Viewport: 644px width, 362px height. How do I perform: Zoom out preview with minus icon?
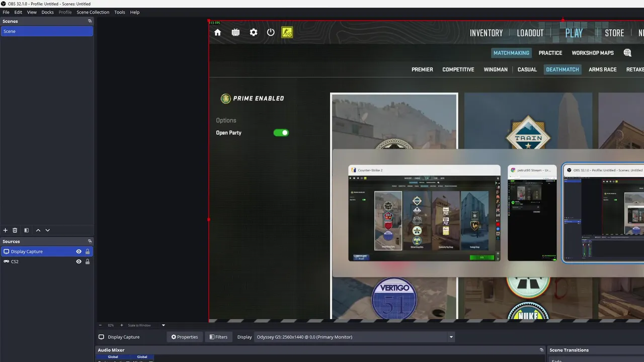[x=100, y=325]
